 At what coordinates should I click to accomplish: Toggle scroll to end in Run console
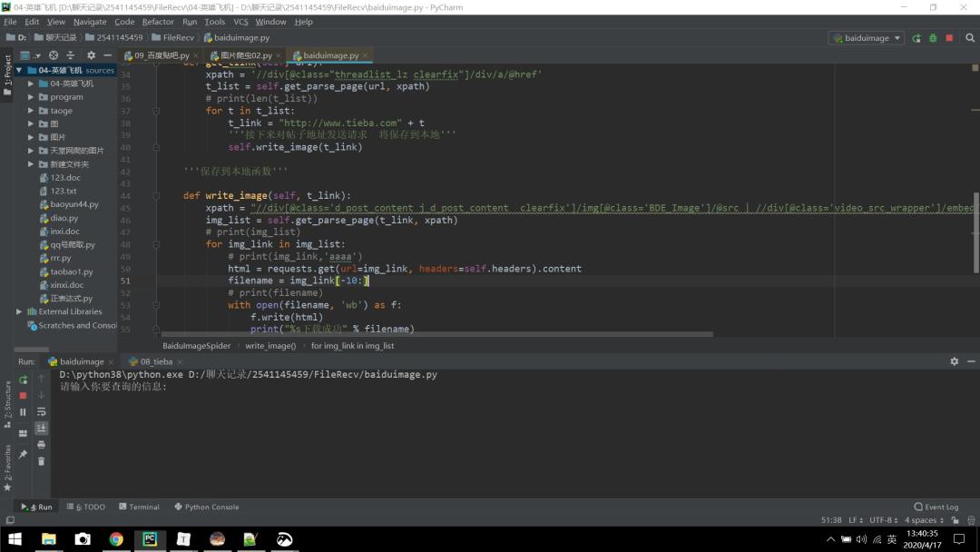tap(41, 429)
